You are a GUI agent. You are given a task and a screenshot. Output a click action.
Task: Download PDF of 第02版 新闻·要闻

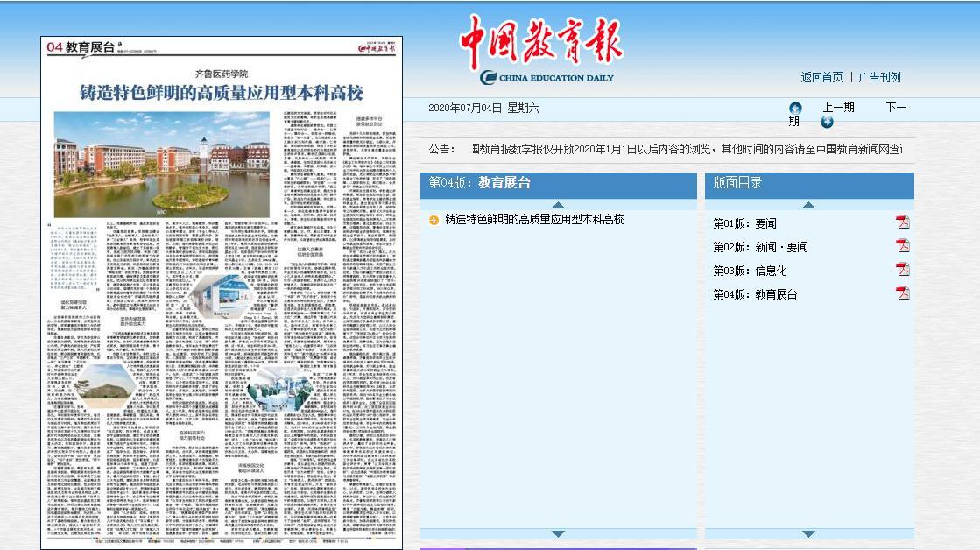click(x=902, y=246)
